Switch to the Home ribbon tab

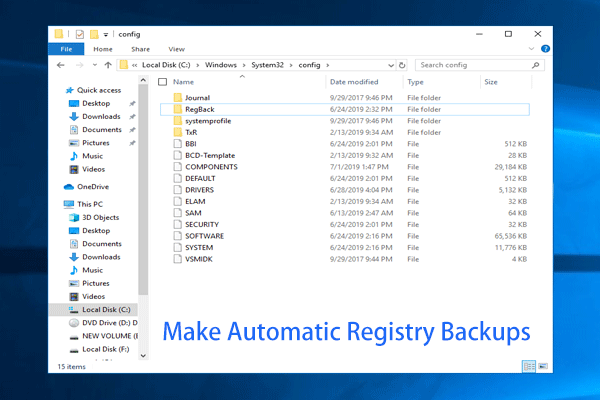click(103, 49)
